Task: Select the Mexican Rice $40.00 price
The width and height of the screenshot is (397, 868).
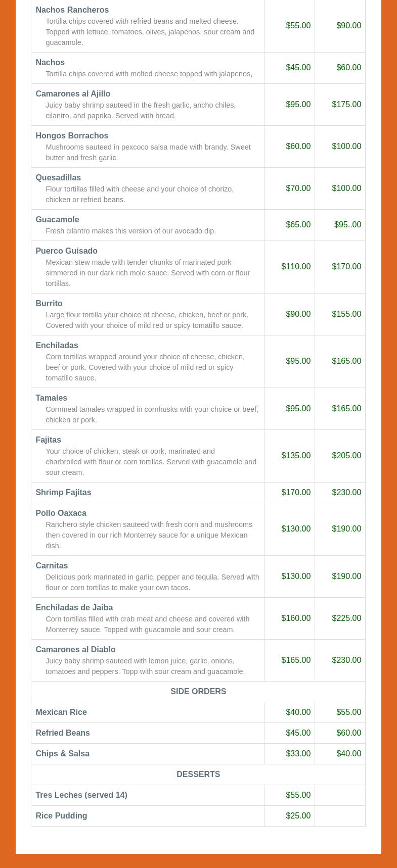Action: (298, 712)
